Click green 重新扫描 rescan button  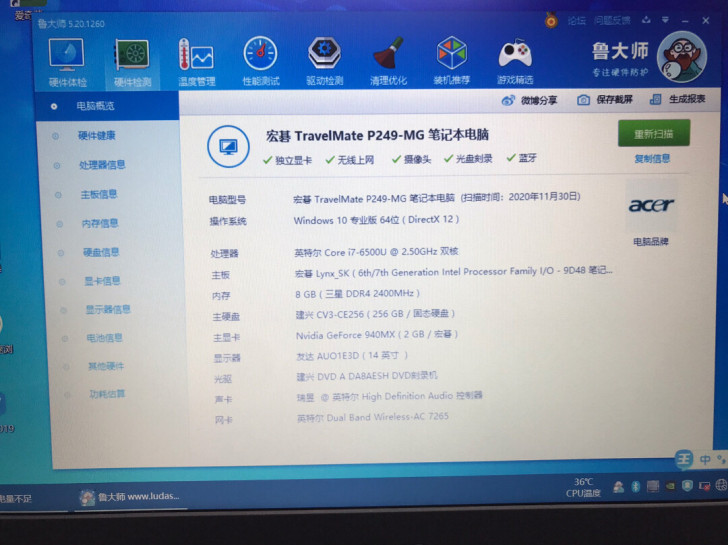[654, 133]
